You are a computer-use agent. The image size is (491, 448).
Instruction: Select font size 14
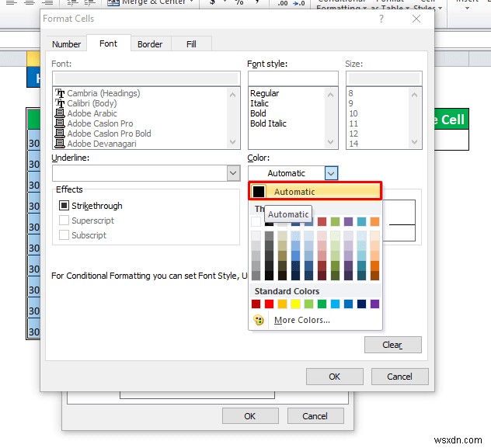(x=353, y=144)
